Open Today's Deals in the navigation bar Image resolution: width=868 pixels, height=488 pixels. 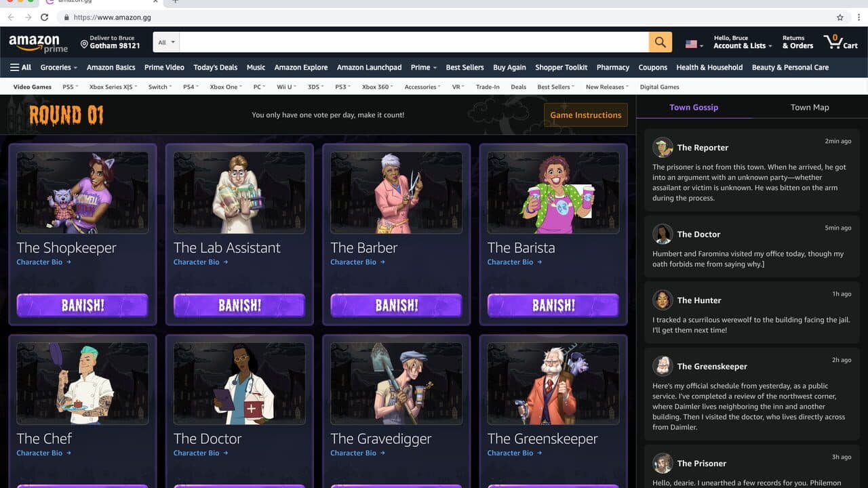point(215,67)
